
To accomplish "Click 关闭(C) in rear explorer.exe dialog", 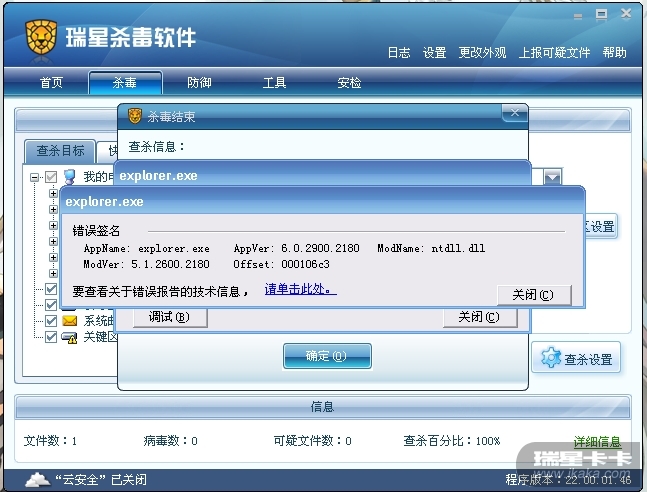I will coord(479,317).
